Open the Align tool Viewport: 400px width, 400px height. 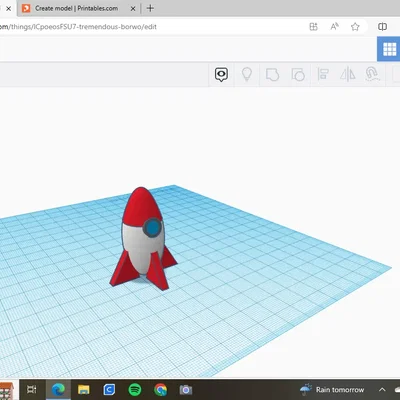pyautogui.click(x=323, y=74)
